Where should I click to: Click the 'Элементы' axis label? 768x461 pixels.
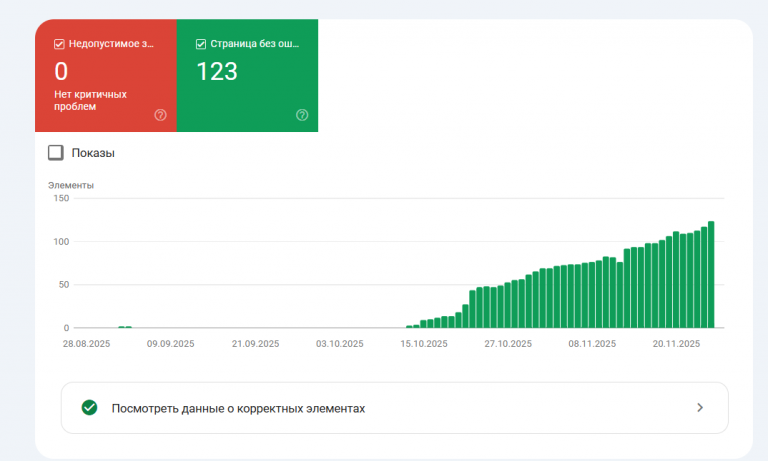[71, 185]
